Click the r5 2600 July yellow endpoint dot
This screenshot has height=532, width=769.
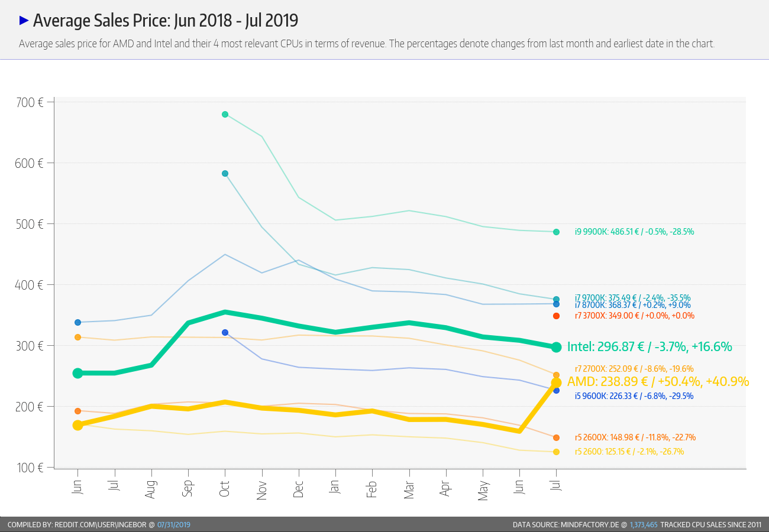(556, 452)
